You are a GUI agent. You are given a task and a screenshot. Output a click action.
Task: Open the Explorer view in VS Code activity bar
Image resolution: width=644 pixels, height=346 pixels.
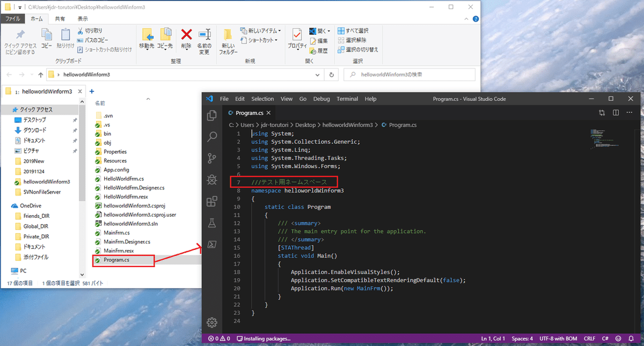point(211,115)
